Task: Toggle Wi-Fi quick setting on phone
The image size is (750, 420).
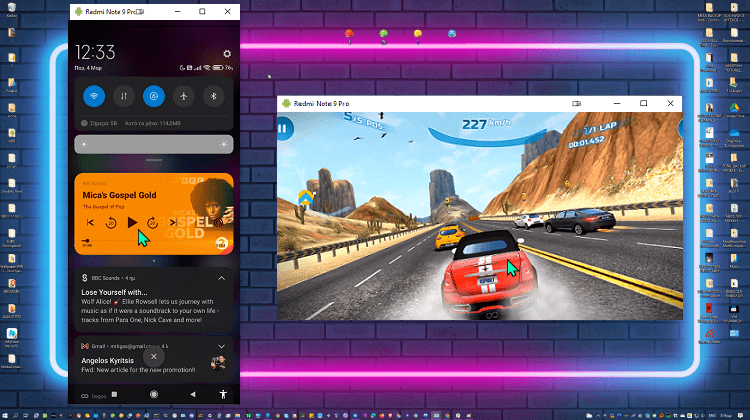Action: coord(94,96)
